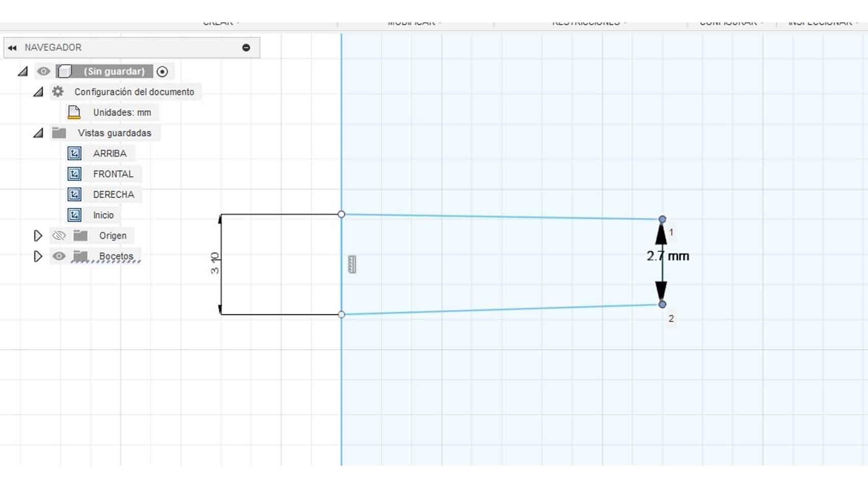The width and height of the screenshot is (868, 478).
Task: Select the FRONTAL saved view
Action: pyautogui.click(x=113, y=174)
